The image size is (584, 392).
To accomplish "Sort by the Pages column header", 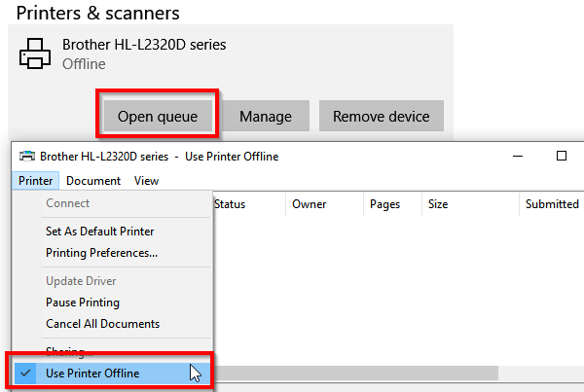I will pyautogui.click(x=392, y=204).
